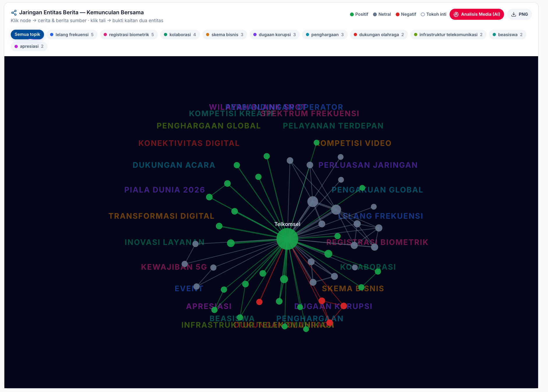This screenshot has height=392, width=548.
Task: Choose the beasiswa topic chip
Action: click(508, 34)
